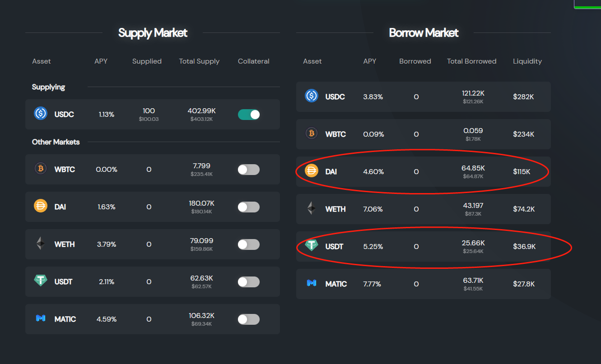601x364 pixels.
Task: Click the MATIC icon in Supply Market
Action: click(x=41, y=318)
